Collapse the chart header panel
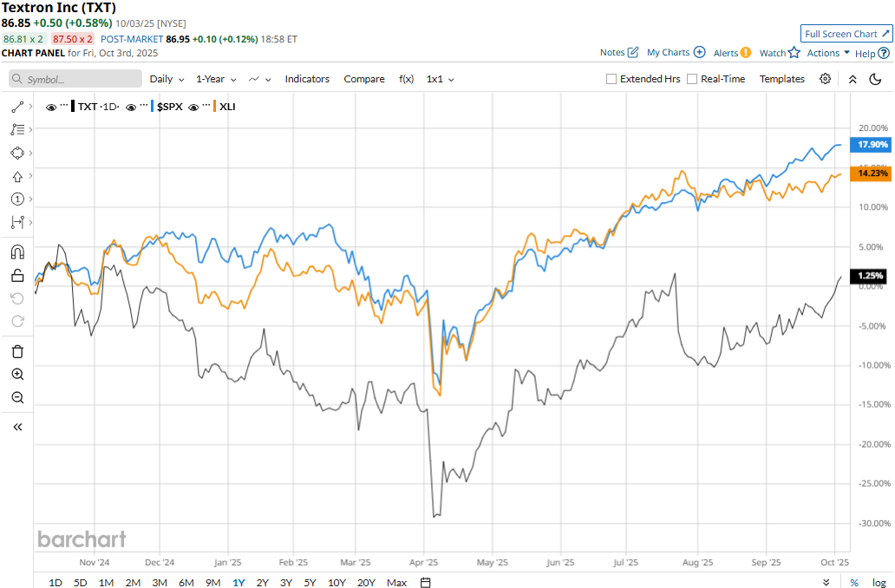 coord(853,79)
